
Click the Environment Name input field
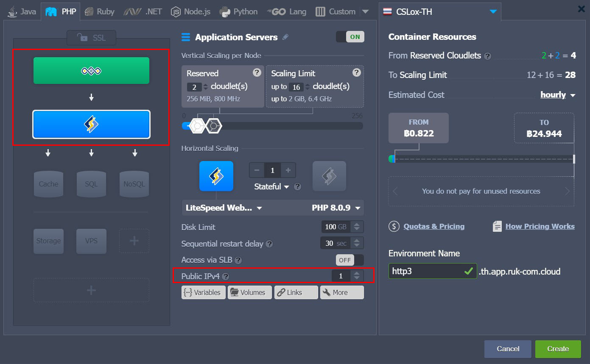[433, 271]
